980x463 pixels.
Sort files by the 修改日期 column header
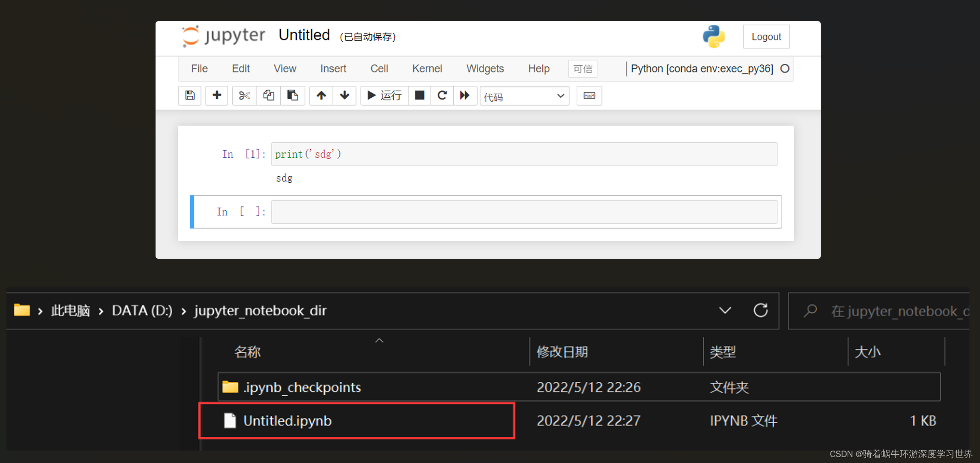pos(562,352)
